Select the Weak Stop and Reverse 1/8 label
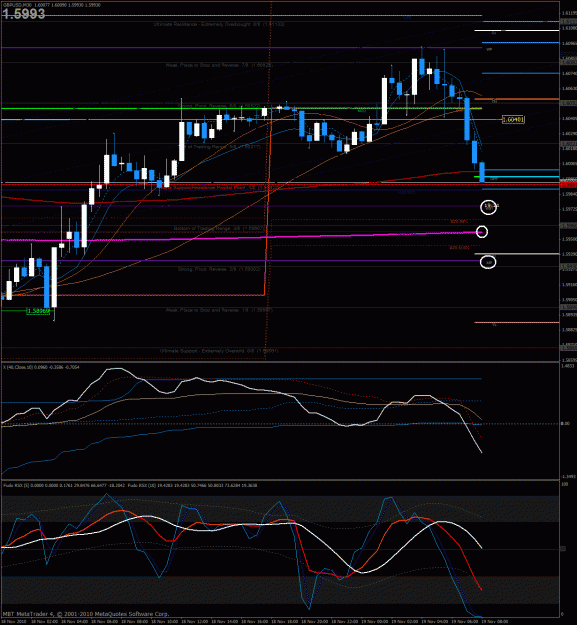The height and width of the screenshot is (625, 577). (219, 310)
